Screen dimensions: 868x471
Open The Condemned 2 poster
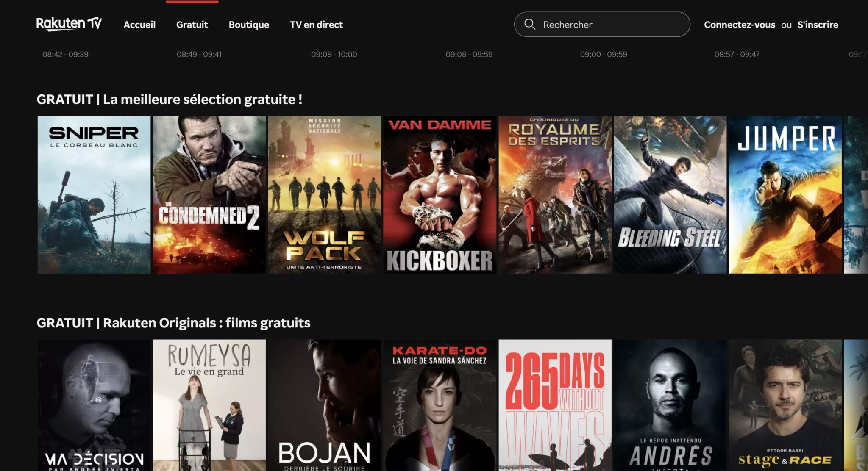click(209, 194)
